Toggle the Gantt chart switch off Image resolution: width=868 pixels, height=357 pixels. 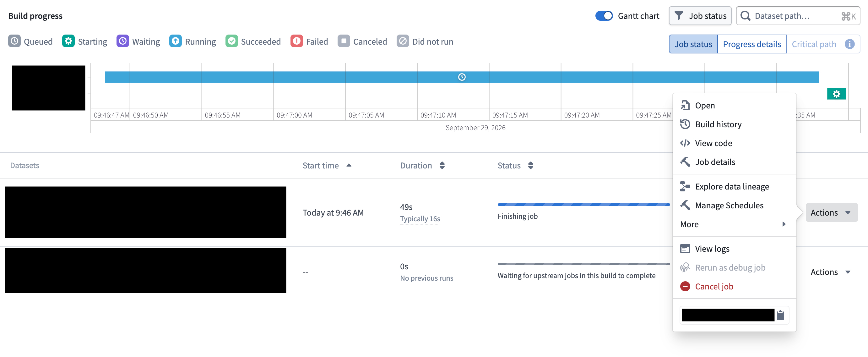pyautogui.click(x=604, y=16)
